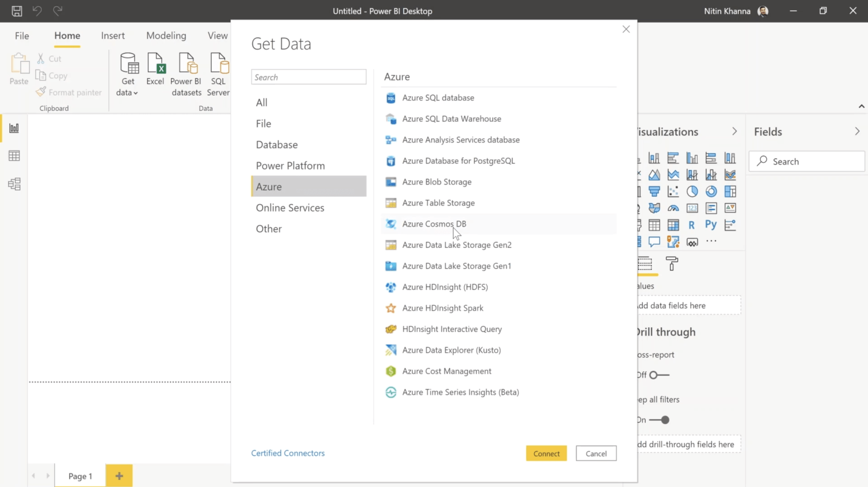Select Azure HDInsight Spark connector

tap(499, 308)
